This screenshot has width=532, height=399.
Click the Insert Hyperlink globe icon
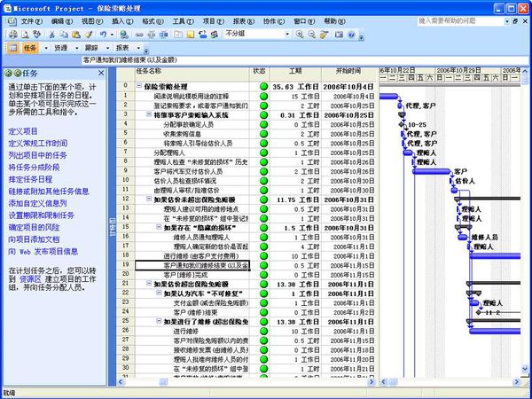coord(124,35)
